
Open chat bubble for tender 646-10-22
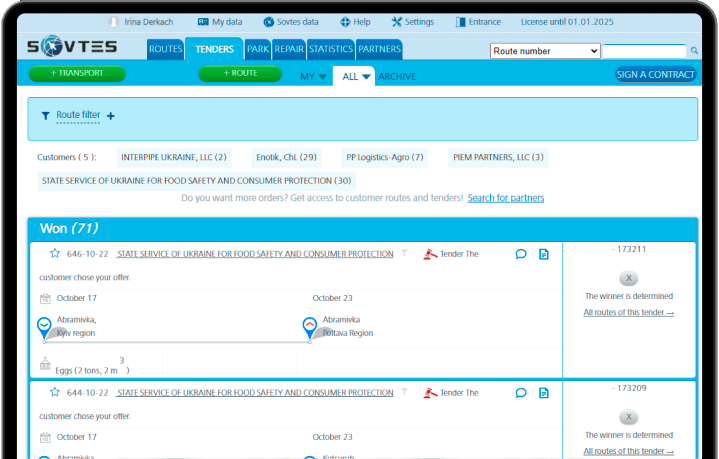(x=521, y=254)
